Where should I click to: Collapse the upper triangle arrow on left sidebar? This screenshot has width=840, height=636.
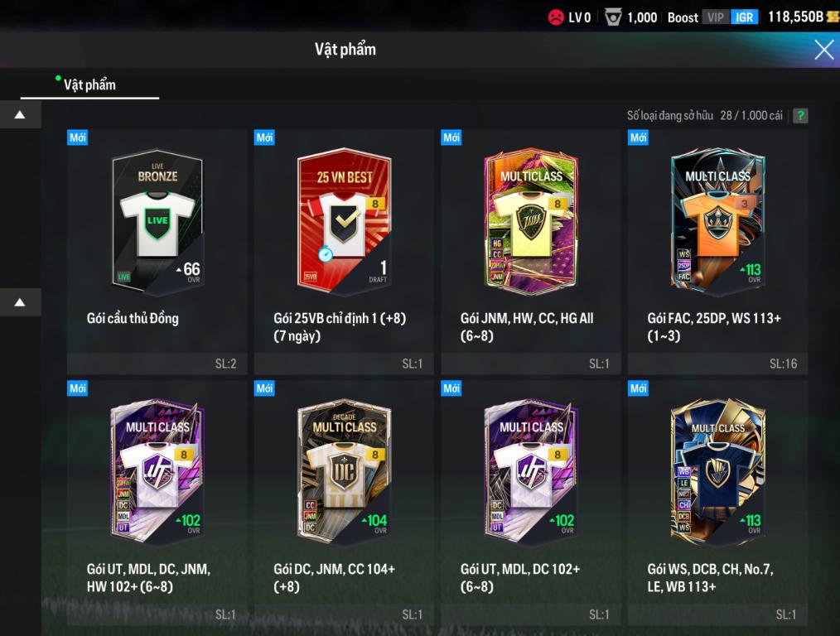[20, 114]
